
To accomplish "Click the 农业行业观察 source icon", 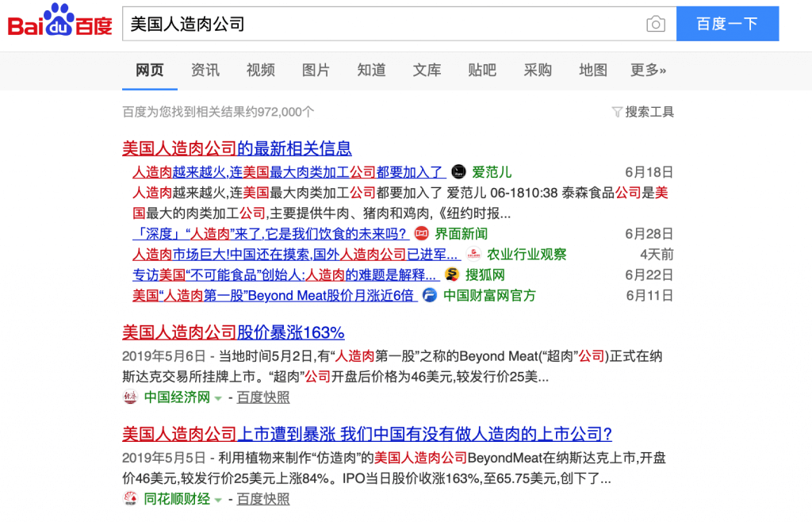I will pyautogui.click(x=473, y=254).
